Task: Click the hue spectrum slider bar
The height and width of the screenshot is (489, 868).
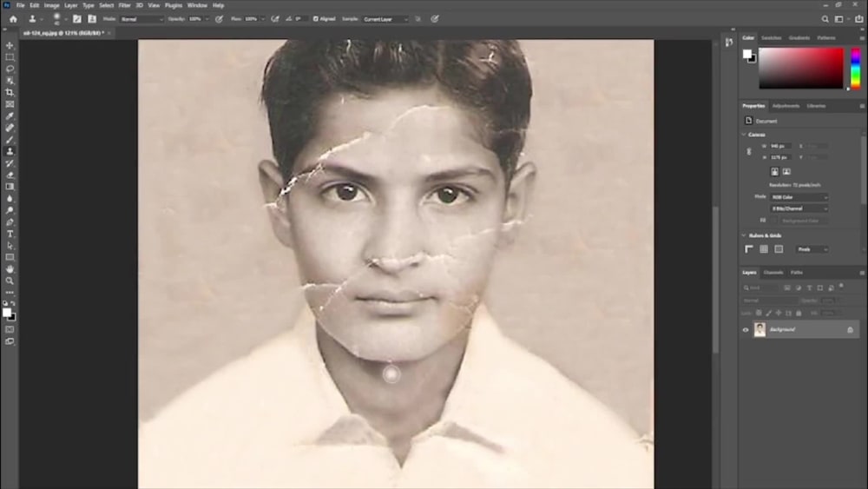Action: 856,68
